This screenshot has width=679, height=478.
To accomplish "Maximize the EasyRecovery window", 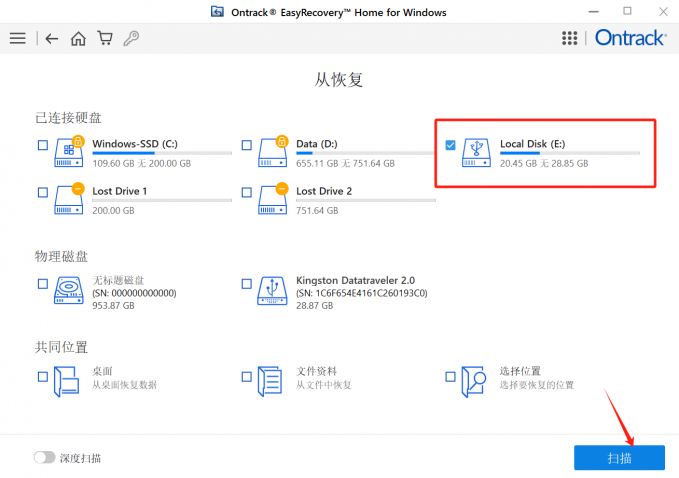I will [x=627, y=11].
